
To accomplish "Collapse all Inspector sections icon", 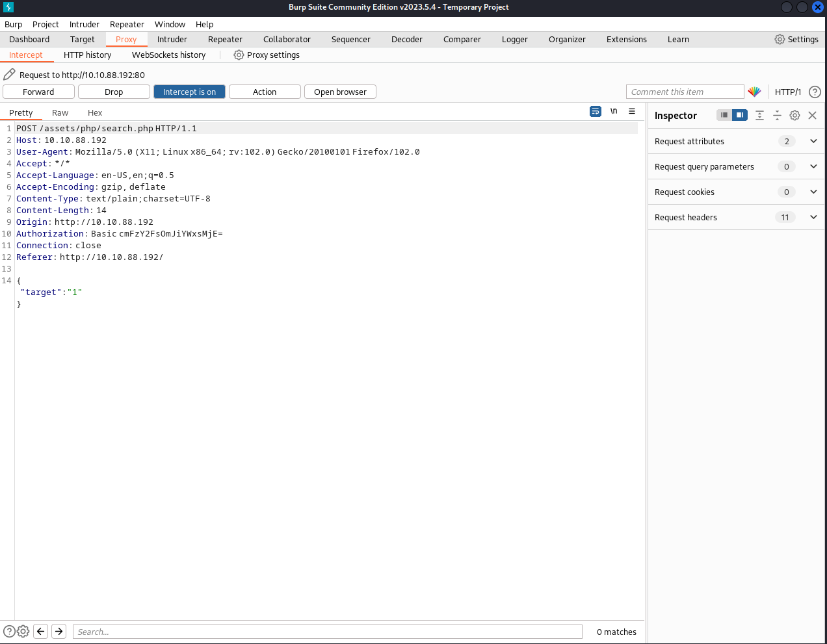I will 777,115.
